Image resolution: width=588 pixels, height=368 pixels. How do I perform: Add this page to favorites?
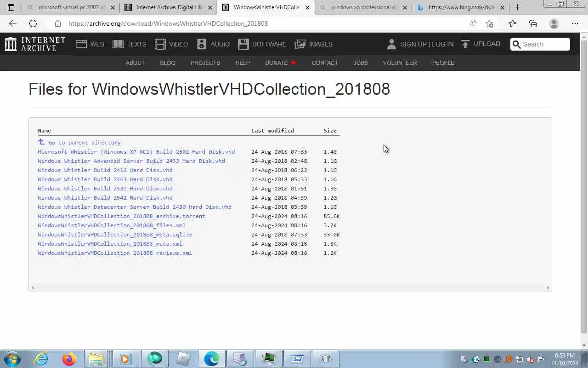pyautogui.click(x=489, y=23)
